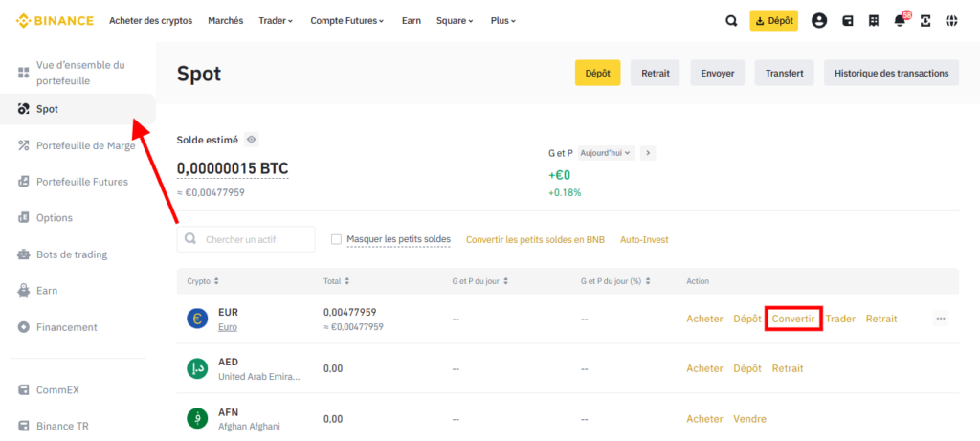Sort by the Crypto column
Image resolution: width=980 pixels, height=441 pixels.
coord(203,281)
